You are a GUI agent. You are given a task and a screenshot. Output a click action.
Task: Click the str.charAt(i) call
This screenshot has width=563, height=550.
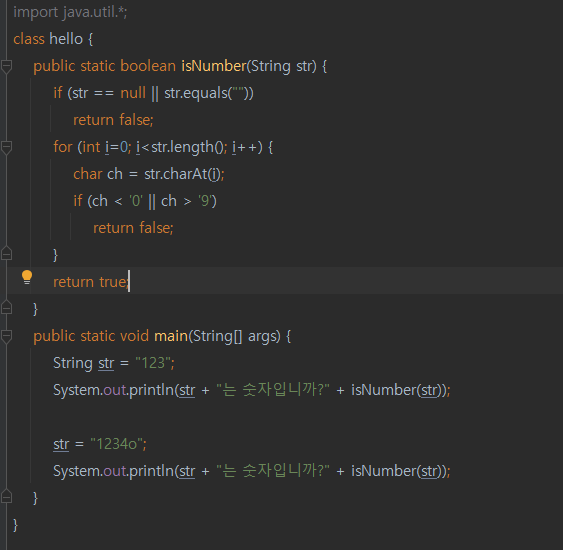point(182,174)
